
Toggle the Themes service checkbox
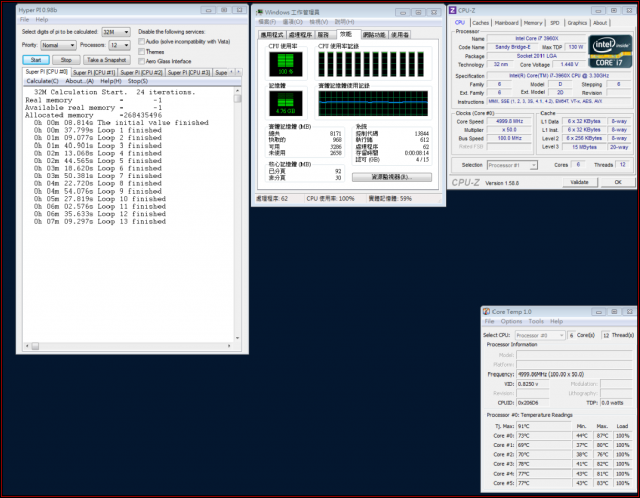click(x=141, y=51)
